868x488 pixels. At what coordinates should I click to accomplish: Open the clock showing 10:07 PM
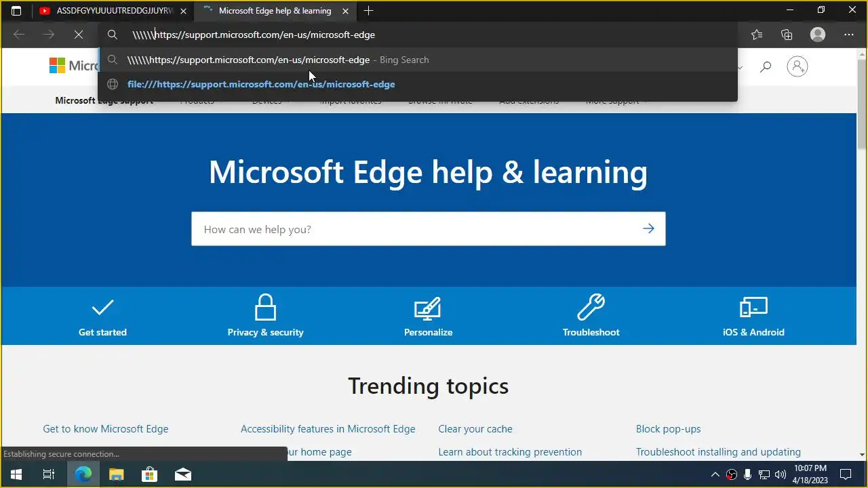[810, 474]
